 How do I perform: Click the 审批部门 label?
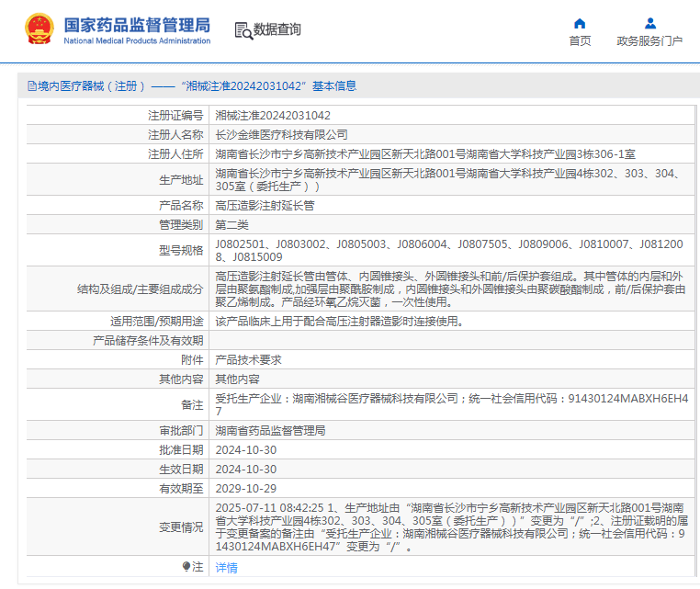(181, 430)
